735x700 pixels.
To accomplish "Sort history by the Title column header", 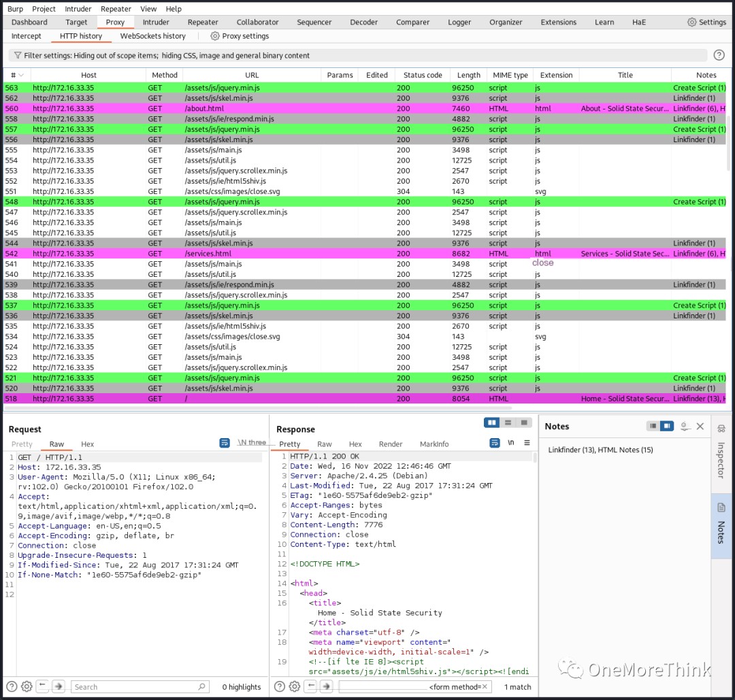I will (625, 75).
